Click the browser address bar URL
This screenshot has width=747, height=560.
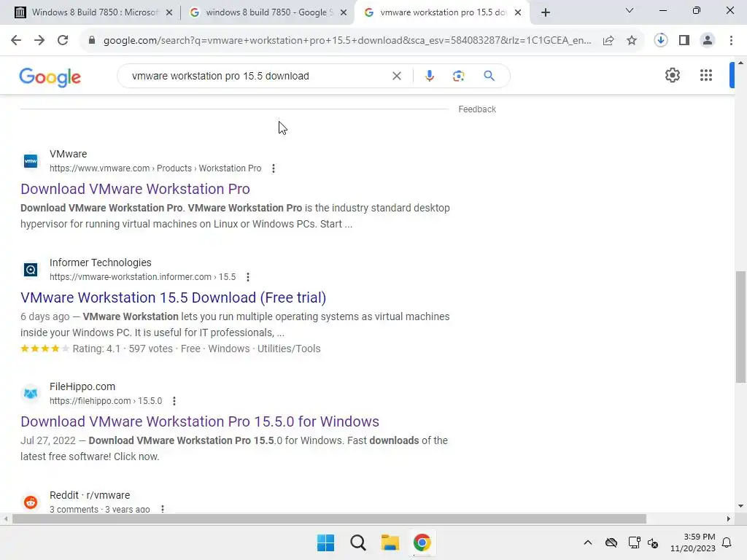click(x=347, y=41)
